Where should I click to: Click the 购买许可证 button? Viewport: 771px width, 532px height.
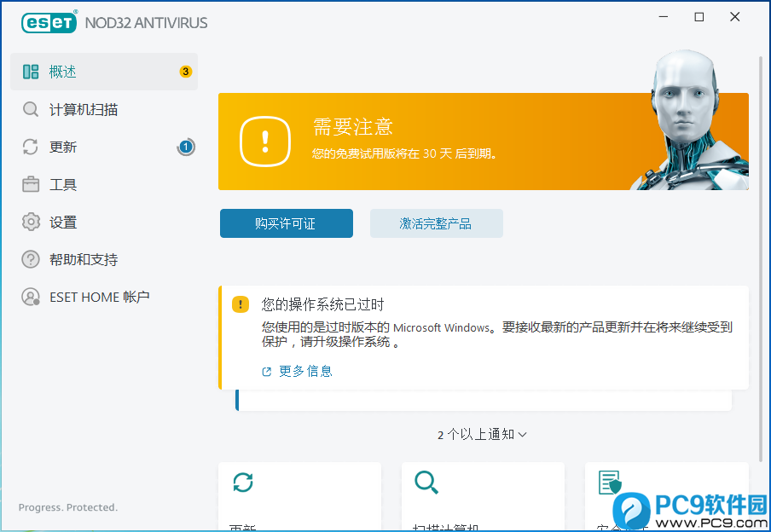(x=287, y=223)
